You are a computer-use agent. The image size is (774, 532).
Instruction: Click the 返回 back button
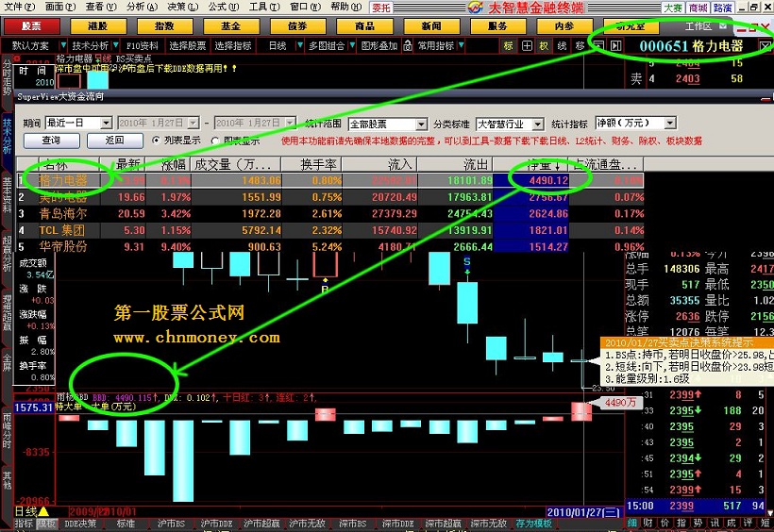coord(115,141)
